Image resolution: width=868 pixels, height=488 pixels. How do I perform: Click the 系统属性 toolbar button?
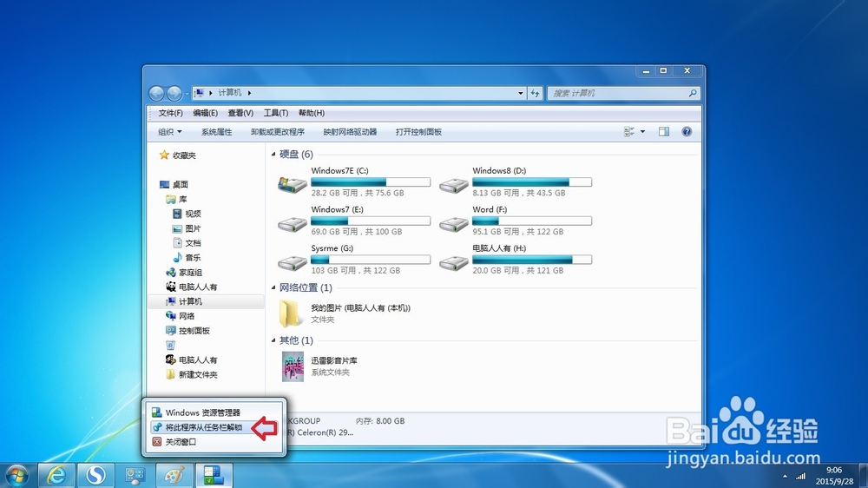click(216, 132)
